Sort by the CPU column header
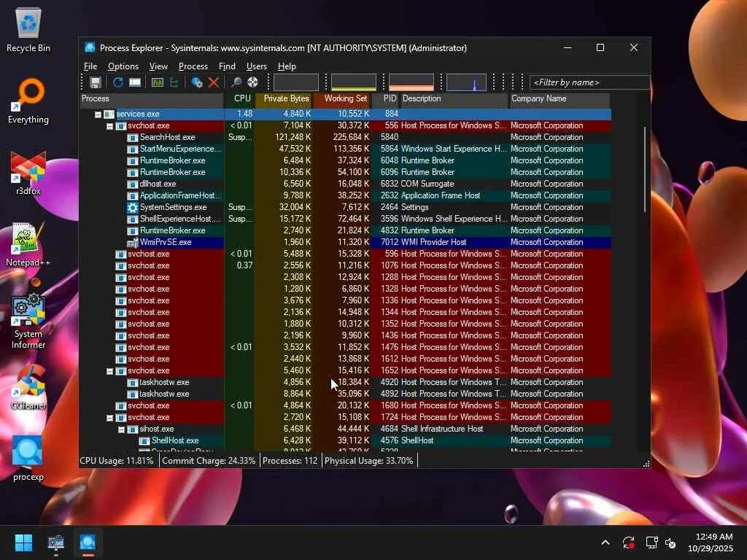The image size is (747, 560). click(239, 99)
